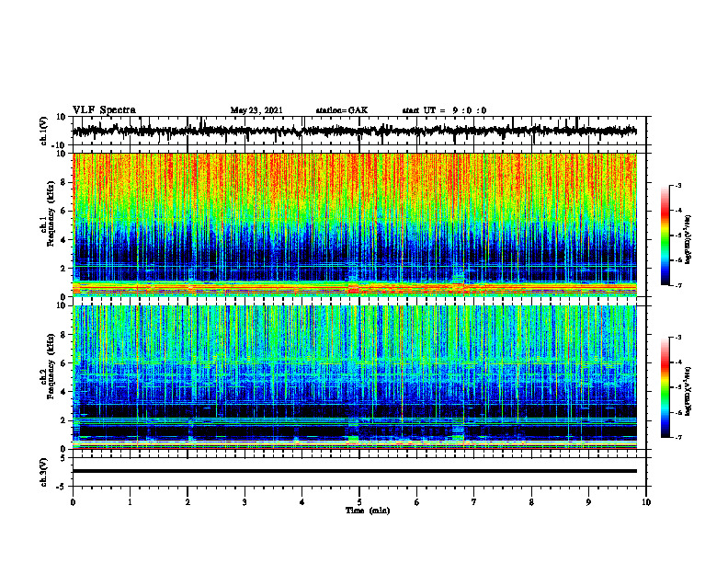Screen dimensions: 728x563
Task: Click the '0' tick label on the time axis
Action: click(x=73, y=502)
